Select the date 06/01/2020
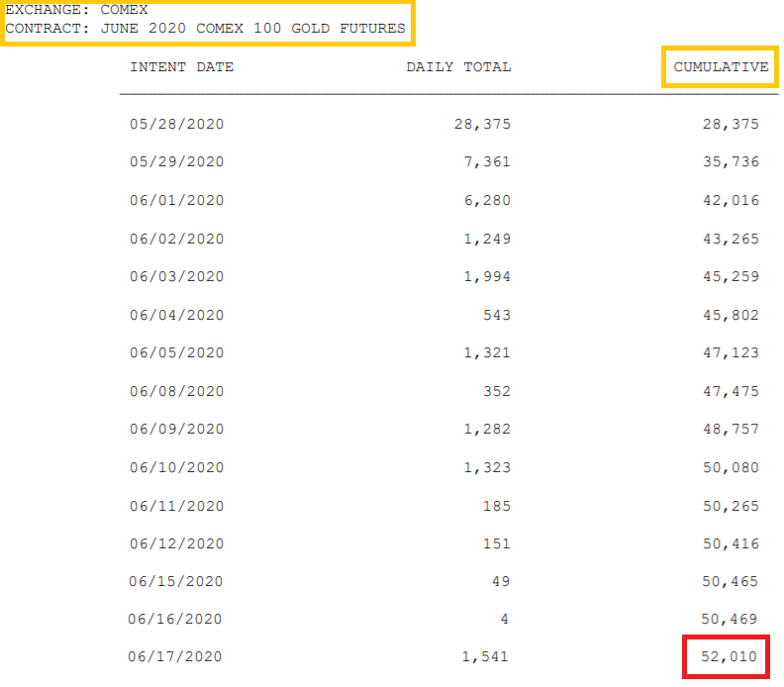Screen dimensions: 784x687 point(176,201)
